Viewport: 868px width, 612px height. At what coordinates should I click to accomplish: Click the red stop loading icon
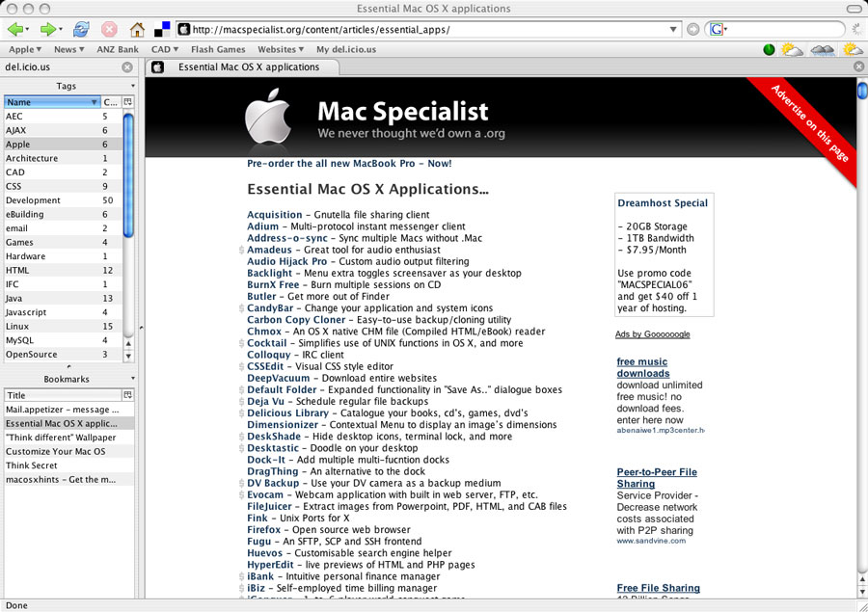tap(110, 29)
